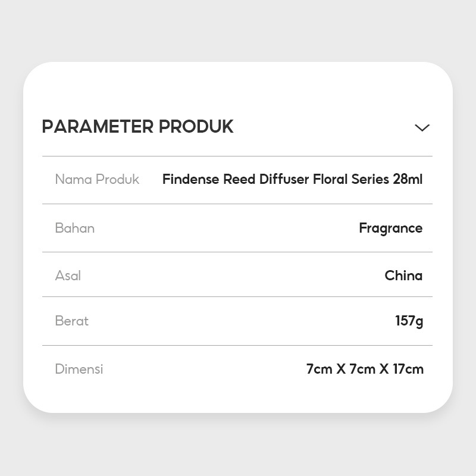Click the PARAMETER PRODUK heading

137,127
